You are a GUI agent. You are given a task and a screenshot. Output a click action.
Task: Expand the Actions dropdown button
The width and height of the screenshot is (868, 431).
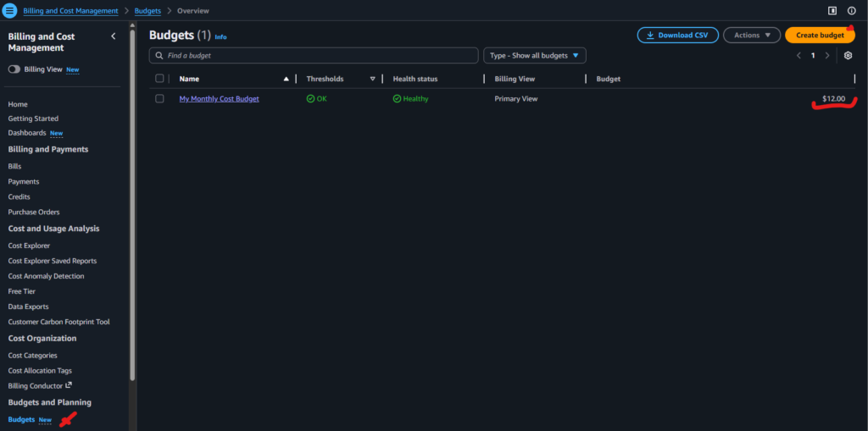click(x=751, y=36)
